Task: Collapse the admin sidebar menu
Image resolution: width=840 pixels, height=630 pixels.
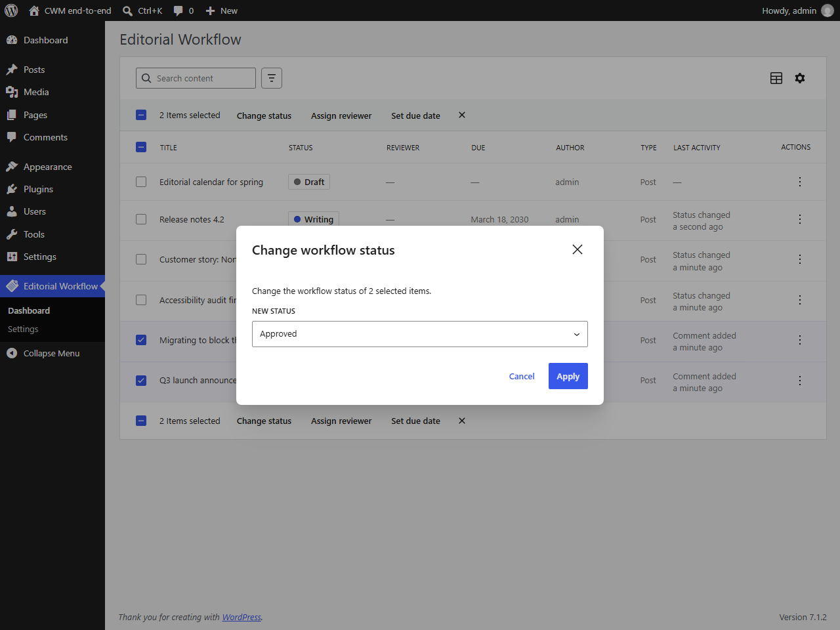Action: click(x=52, y=353)
